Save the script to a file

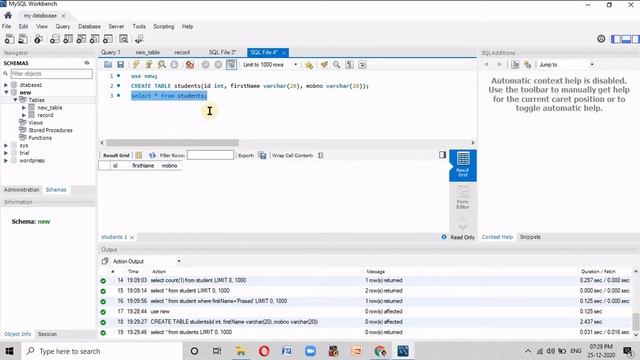120,64
